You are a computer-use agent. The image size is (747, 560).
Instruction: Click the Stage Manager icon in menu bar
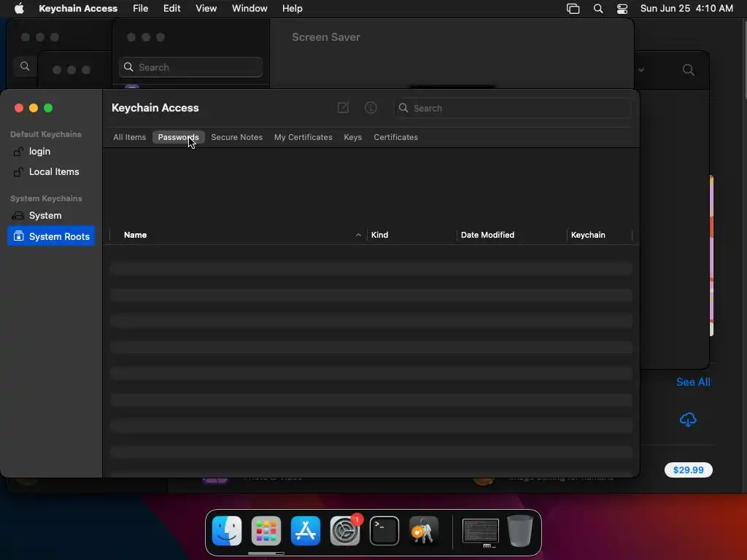[573, 9]
